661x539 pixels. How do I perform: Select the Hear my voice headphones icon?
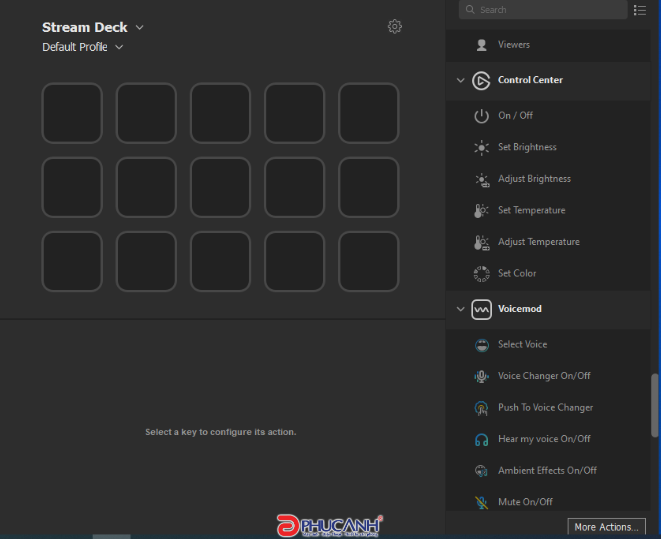point(481,440)
